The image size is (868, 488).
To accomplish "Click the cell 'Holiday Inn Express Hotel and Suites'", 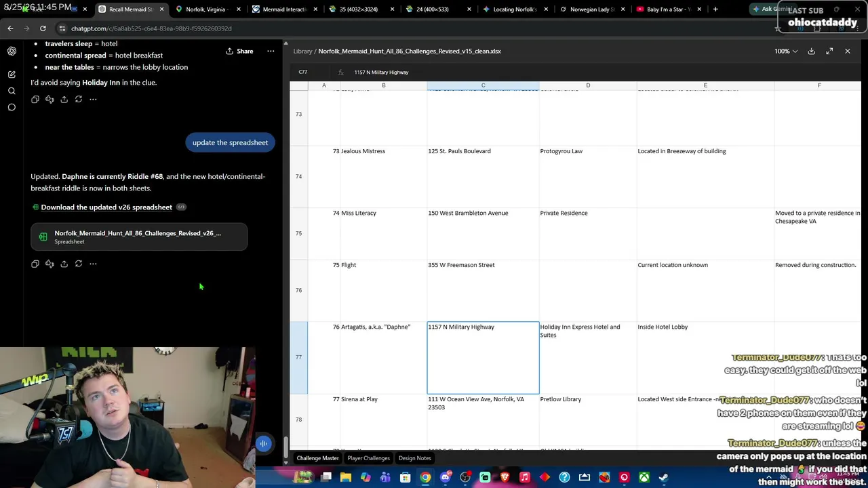I will [588, 358].
